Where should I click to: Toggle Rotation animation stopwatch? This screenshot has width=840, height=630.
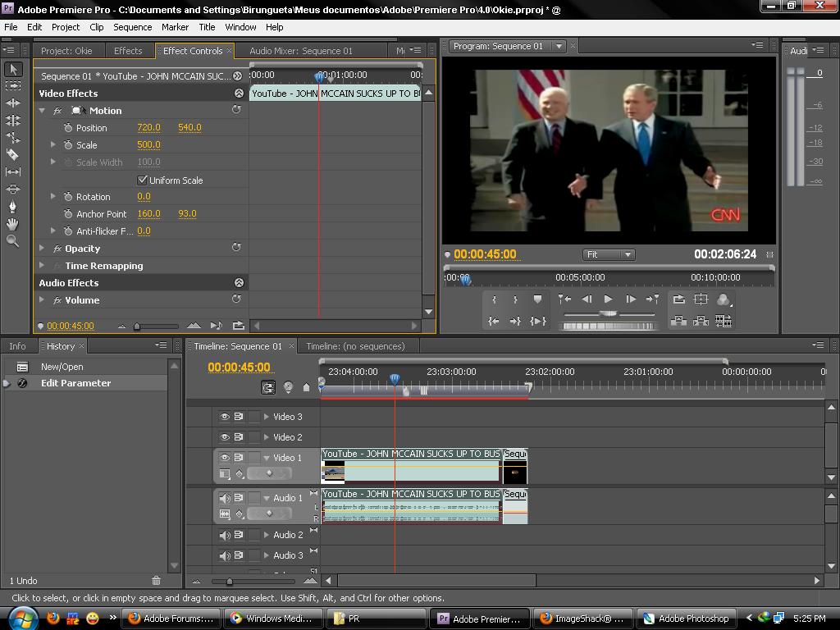[x=68, y=197]
